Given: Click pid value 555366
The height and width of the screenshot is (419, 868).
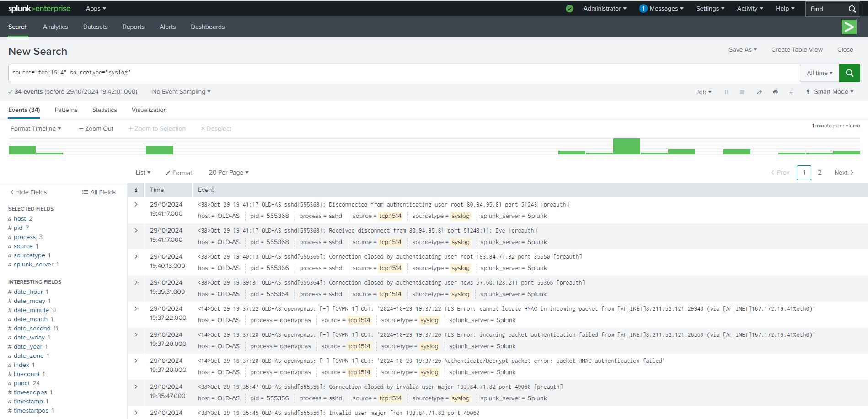Looking at the screenshot, I should click(278, 268).
